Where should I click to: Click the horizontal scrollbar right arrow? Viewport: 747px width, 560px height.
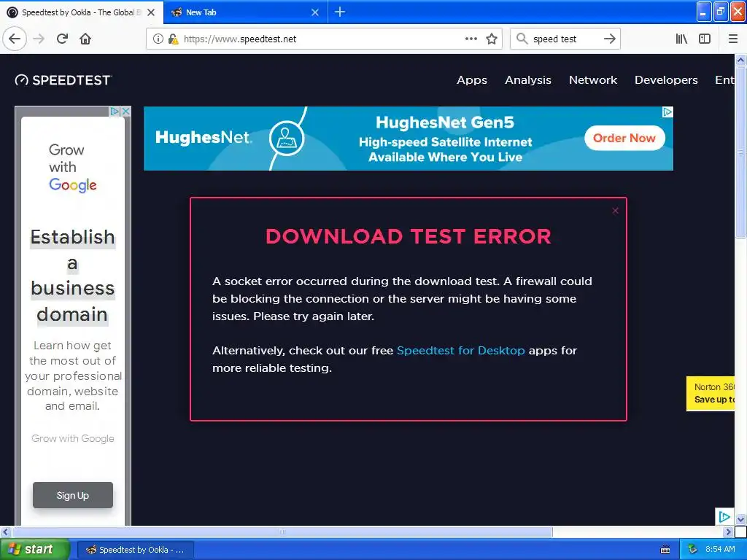[x=728, y=532]
